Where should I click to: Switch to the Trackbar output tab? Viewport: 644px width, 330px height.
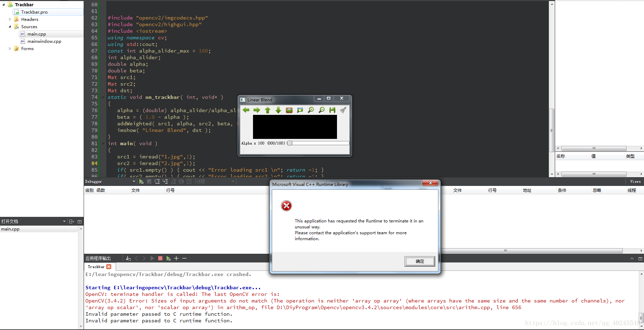(x=95, y=266)
